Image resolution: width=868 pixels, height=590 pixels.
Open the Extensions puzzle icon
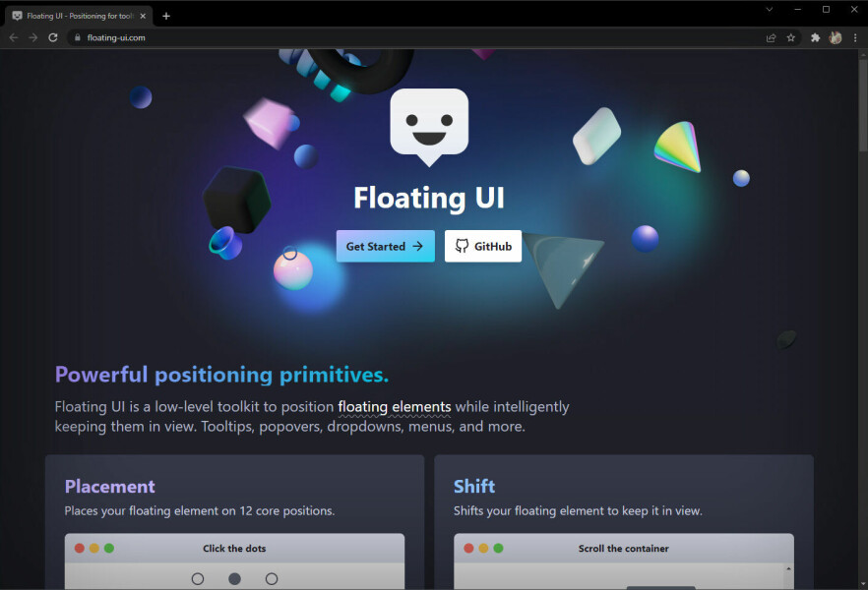pos(815,37)
